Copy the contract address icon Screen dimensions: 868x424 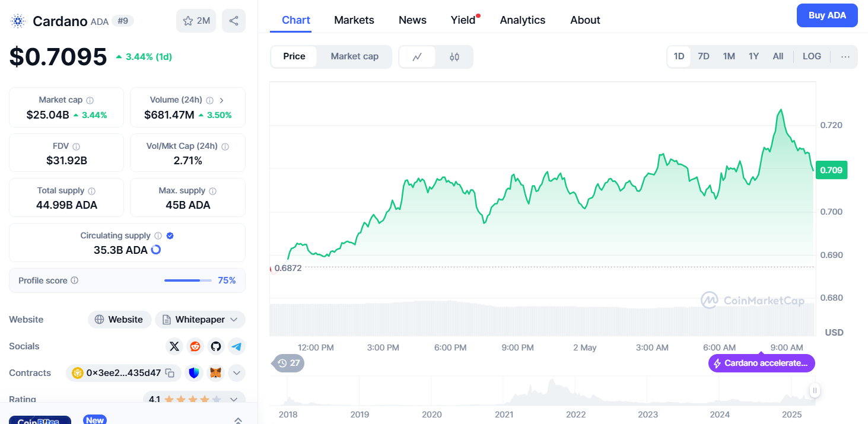click(x=170, y=373)
